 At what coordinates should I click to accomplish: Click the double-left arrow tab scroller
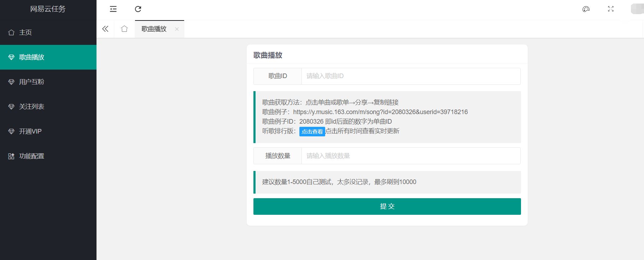105,29
